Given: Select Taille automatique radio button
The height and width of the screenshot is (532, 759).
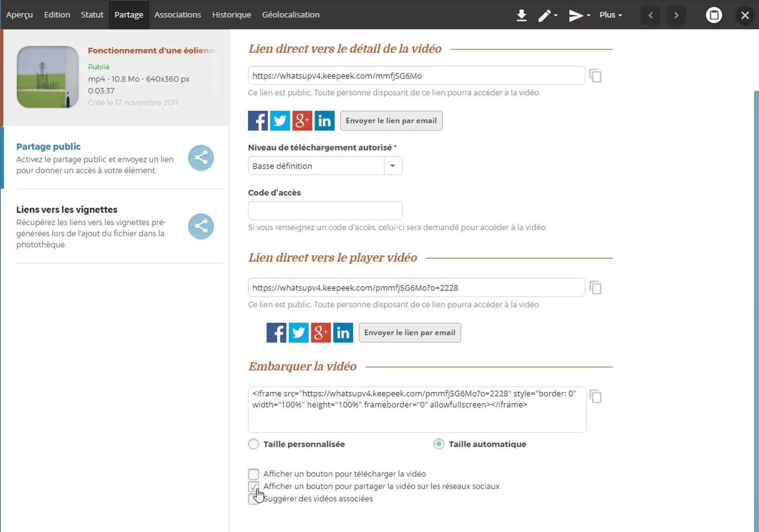Looking at the screenshot, I should [x=439, y=444].
